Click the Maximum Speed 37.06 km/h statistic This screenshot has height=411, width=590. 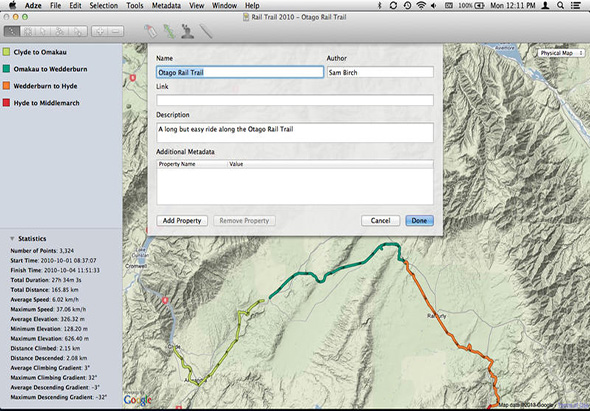click(48, 309)
